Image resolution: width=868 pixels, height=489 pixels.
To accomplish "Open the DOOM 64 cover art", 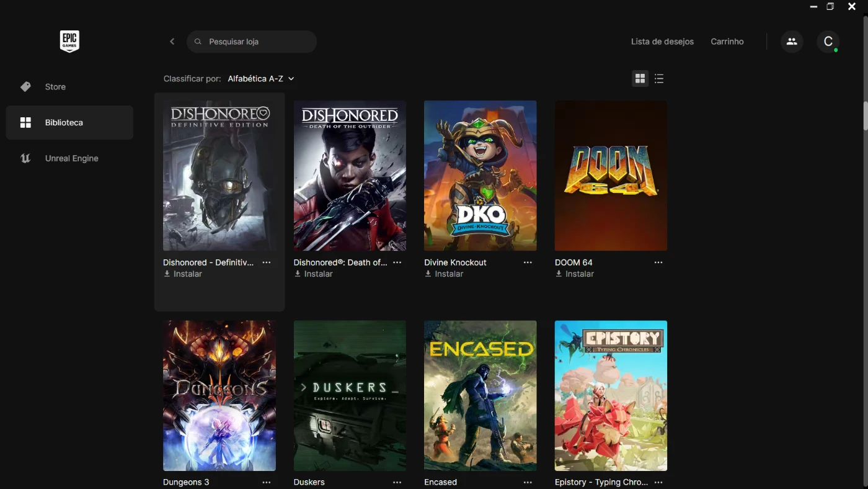I will coord(611,176).
